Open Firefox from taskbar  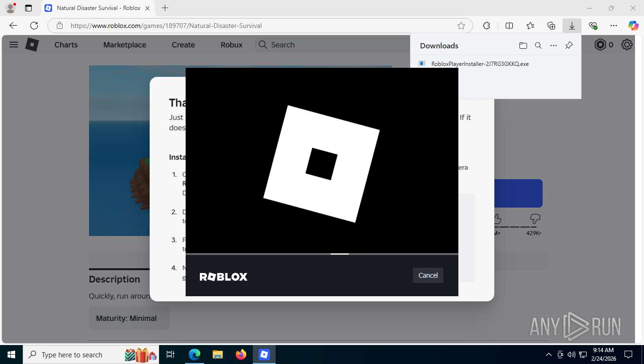(x=241, y=355)
